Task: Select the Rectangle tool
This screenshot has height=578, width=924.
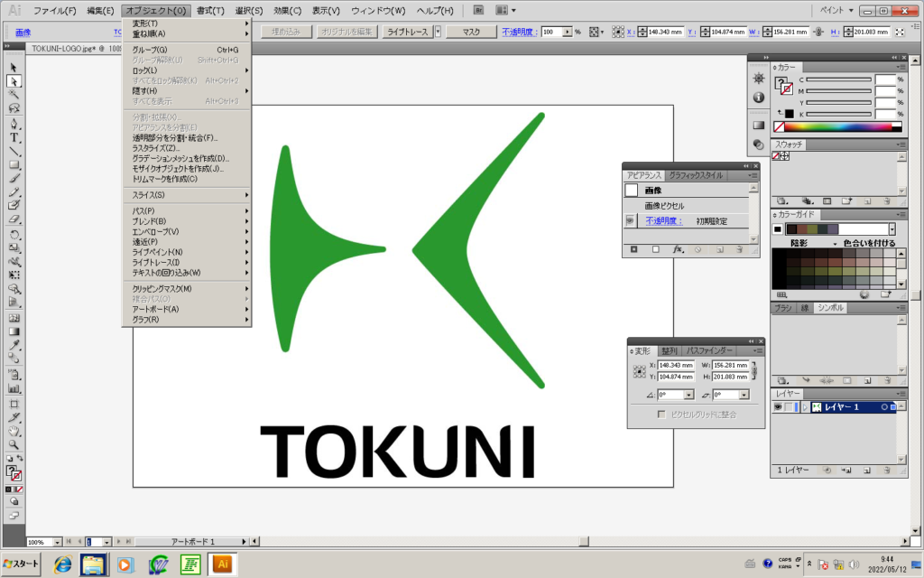Action: tap(14, 165)
